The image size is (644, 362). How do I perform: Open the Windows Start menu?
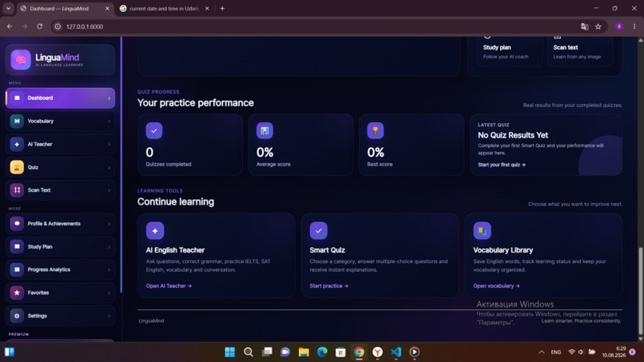click(x=230, y=352)
